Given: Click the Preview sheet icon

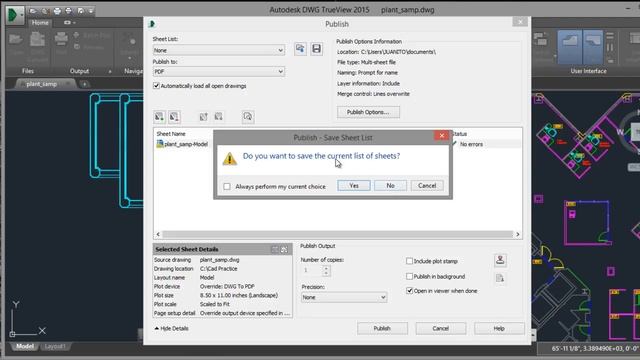Looking at the screenshot, I should click(x=248, y=117).
